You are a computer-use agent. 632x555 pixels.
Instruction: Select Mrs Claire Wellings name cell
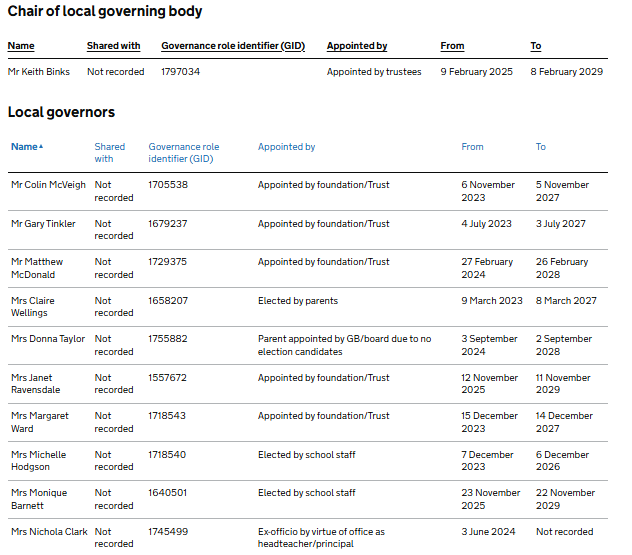pos(33,307)
